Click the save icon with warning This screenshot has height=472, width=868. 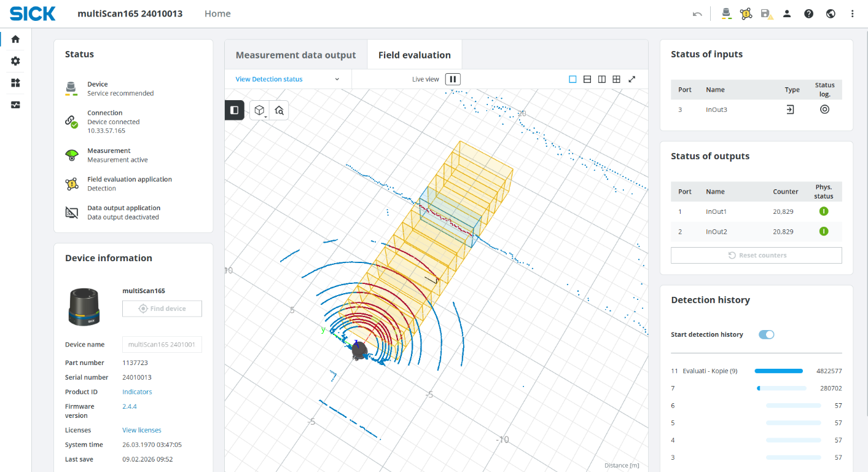767,14
